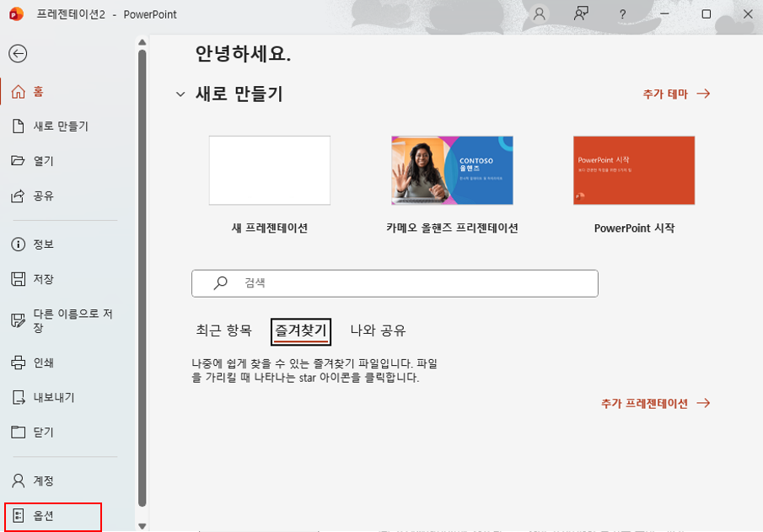
Task: Click the 닫기 label in sidebar
Action: (43, 432)
